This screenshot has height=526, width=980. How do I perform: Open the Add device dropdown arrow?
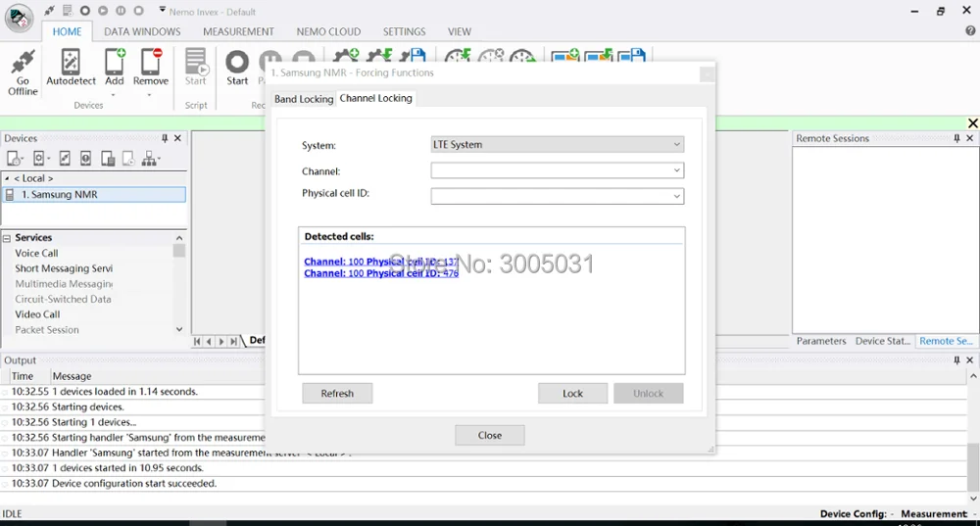pyautogui.click(x=114, y=95)
